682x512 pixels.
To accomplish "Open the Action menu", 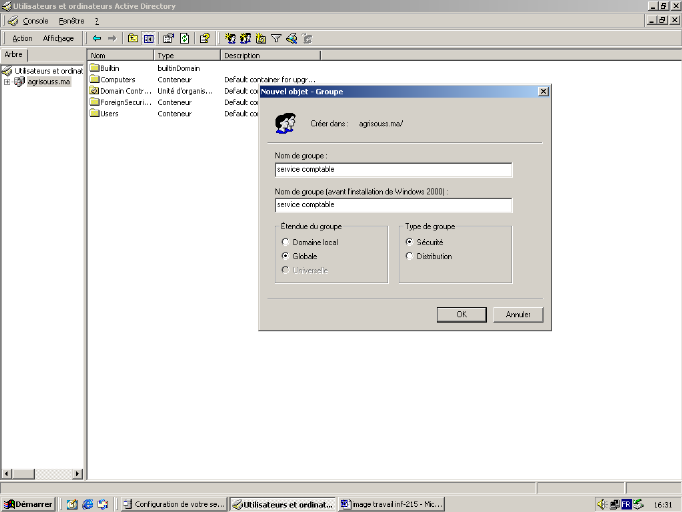I will click(22, 38).
